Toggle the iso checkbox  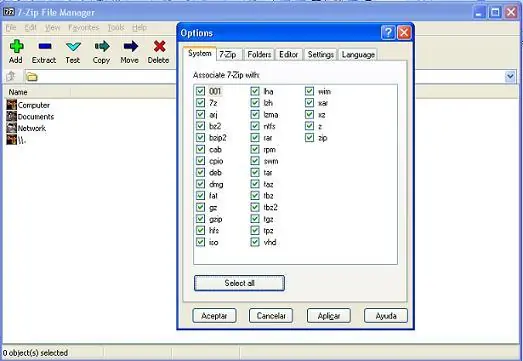200,242
